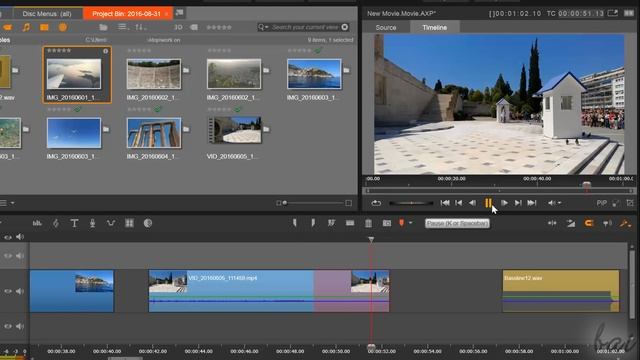This screenshot has height=360, width=640.
Task: Open the Disc Menus (all) tab
Action: click(47, 13)
